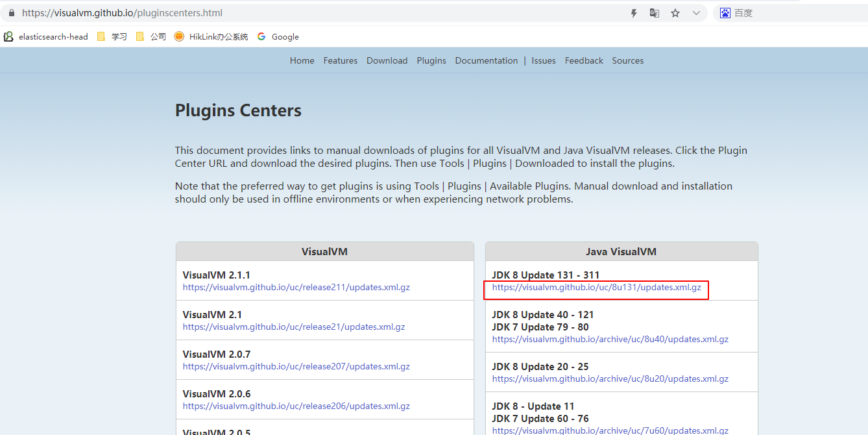
Task: Open the Feedback nav item
Action: 584,60
